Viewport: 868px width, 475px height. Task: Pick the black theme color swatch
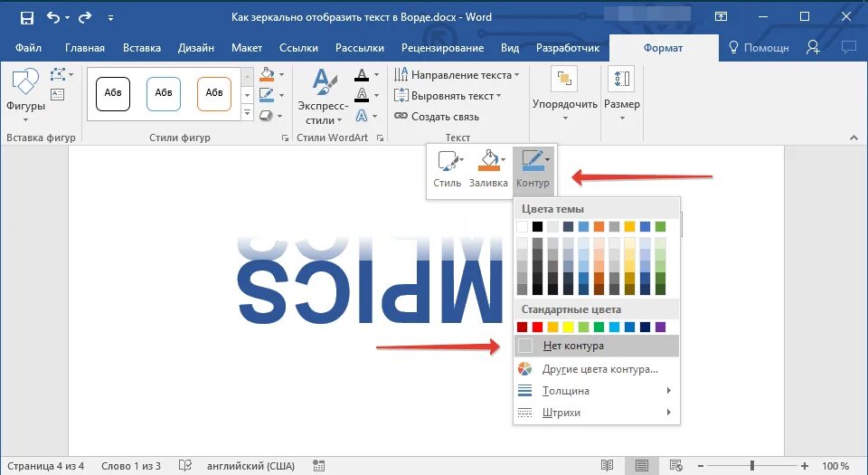tap(537, 226)
